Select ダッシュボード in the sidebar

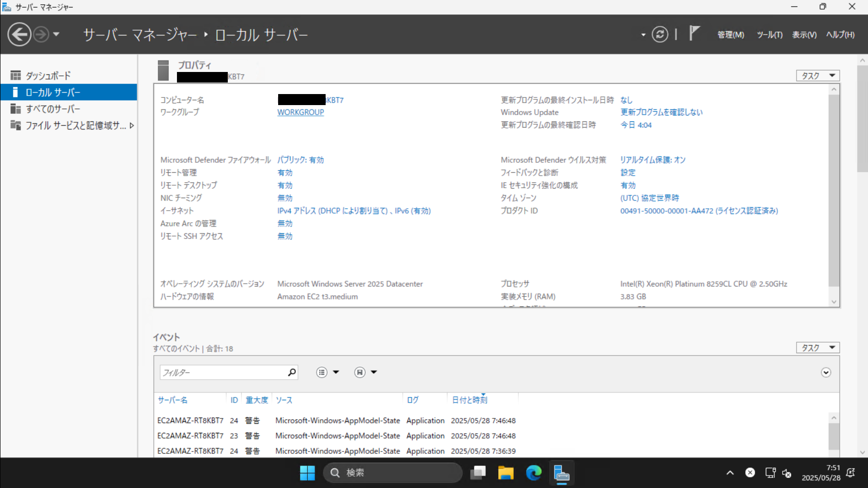[x=69, y=76]
